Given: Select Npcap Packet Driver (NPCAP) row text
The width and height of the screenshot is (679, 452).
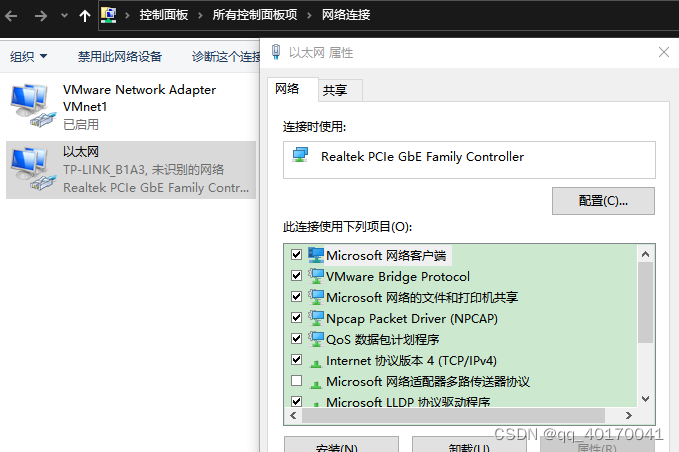Looking at the screenshot, I should [x=412, y=319].
